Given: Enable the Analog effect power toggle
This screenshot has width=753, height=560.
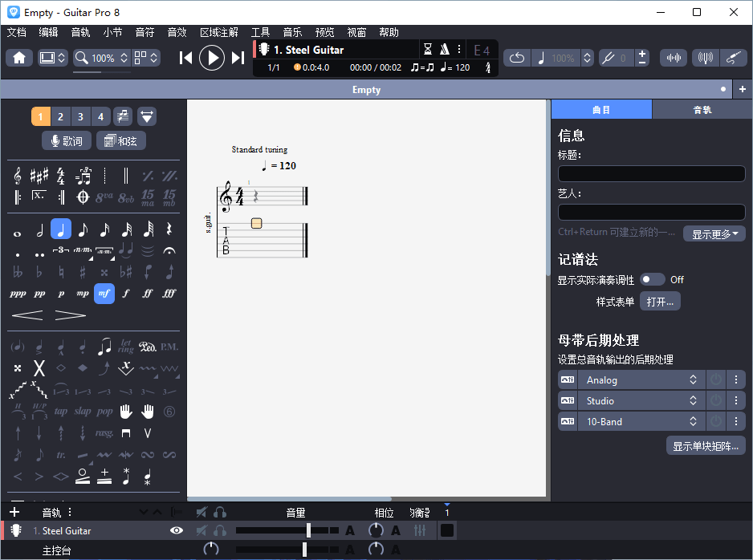Looking at the screenshot, I should pos(715,379).
